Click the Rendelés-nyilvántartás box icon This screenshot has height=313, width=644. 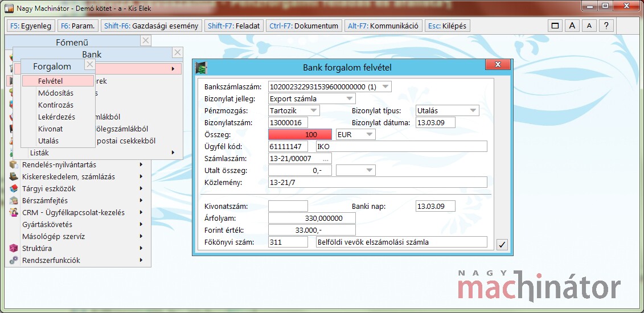pos(14,165)
